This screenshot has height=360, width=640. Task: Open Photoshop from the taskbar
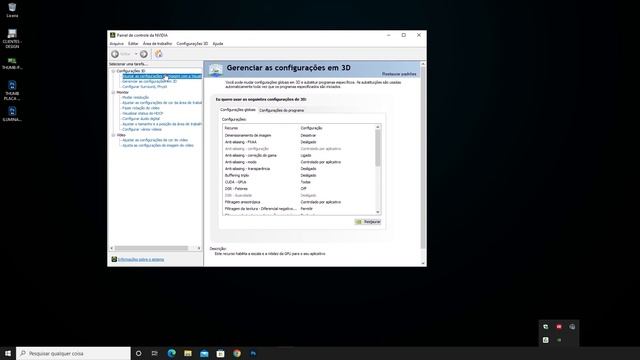(253, 353)
